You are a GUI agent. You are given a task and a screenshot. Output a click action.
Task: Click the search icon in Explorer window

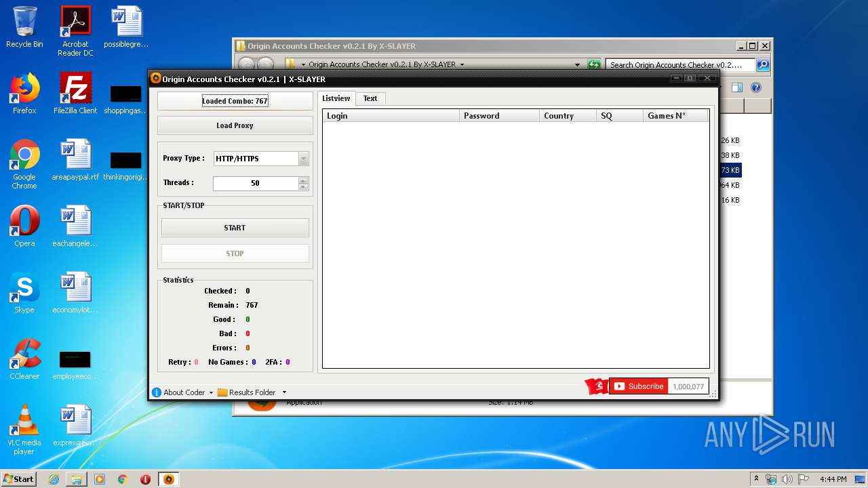(x=762, y=65)
